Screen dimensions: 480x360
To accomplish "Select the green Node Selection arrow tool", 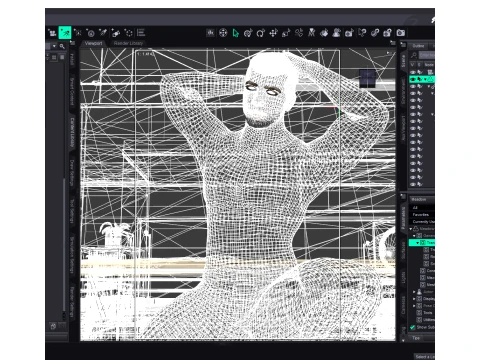I will coord(236,33).
